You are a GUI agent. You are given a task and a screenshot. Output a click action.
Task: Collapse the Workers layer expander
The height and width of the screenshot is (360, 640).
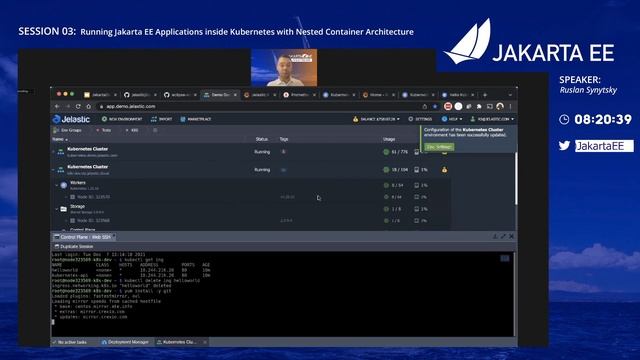pos(57,185)
